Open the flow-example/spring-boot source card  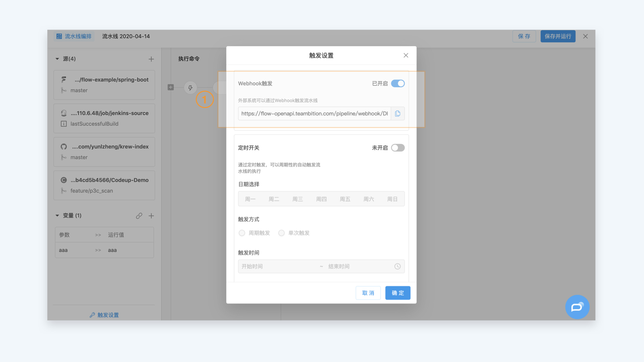(104, 85)
